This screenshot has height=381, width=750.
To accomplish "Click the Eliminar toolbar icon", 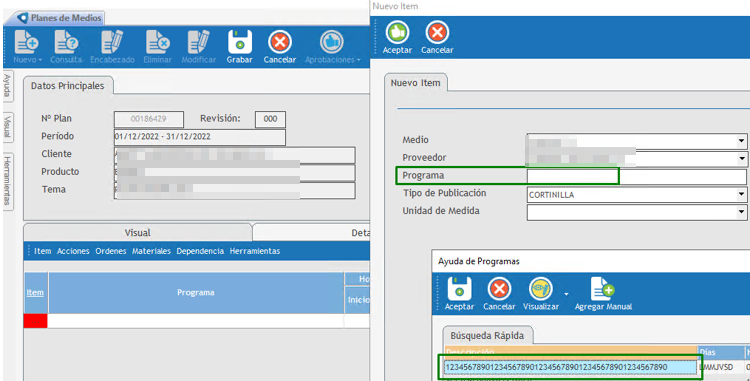I will tap(157, 47).
